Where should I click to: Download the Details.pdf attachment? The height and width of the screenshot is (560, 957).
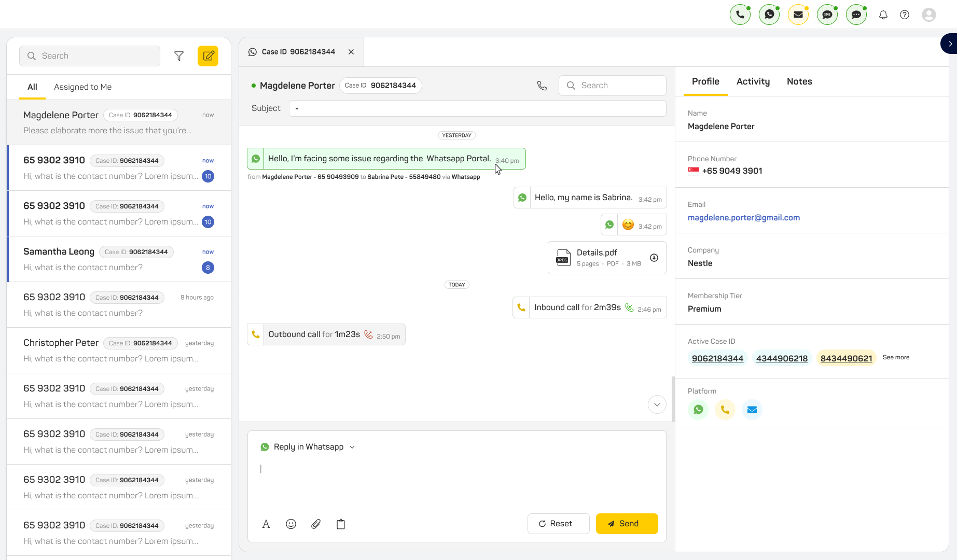654,258
